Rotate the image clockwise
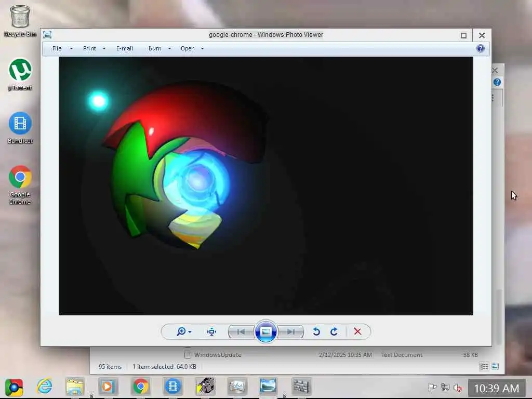The height and width of the screenshot is (399, 532). [334, 331]
